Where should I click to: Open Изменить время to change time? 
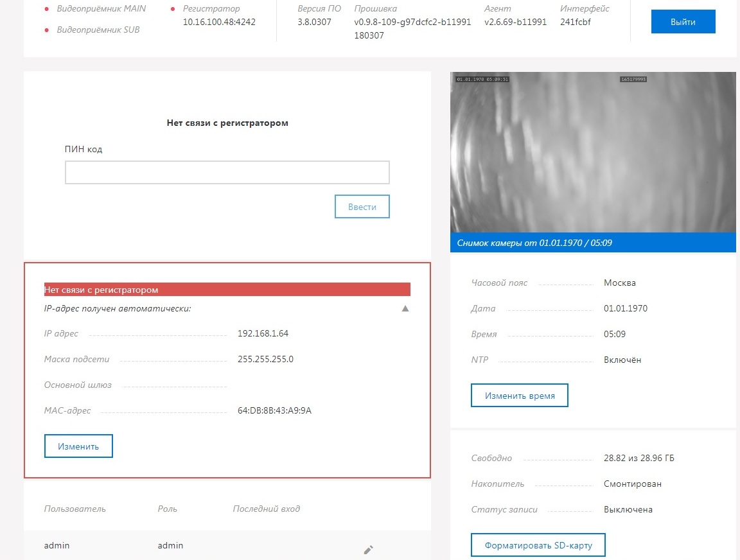[x=519, y=396]
